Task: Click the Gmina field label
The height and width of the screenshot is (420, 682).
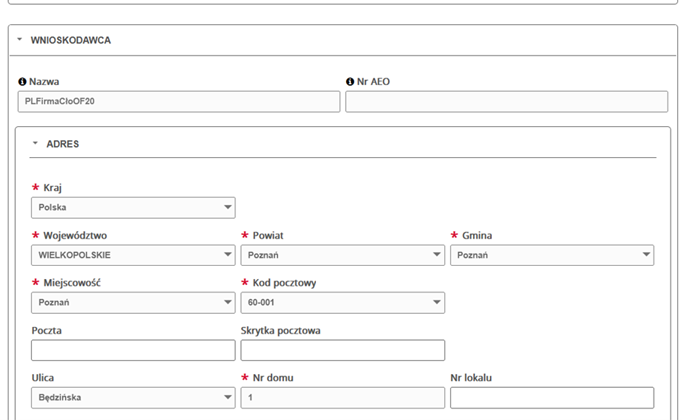Action: (x=477, y=236)
